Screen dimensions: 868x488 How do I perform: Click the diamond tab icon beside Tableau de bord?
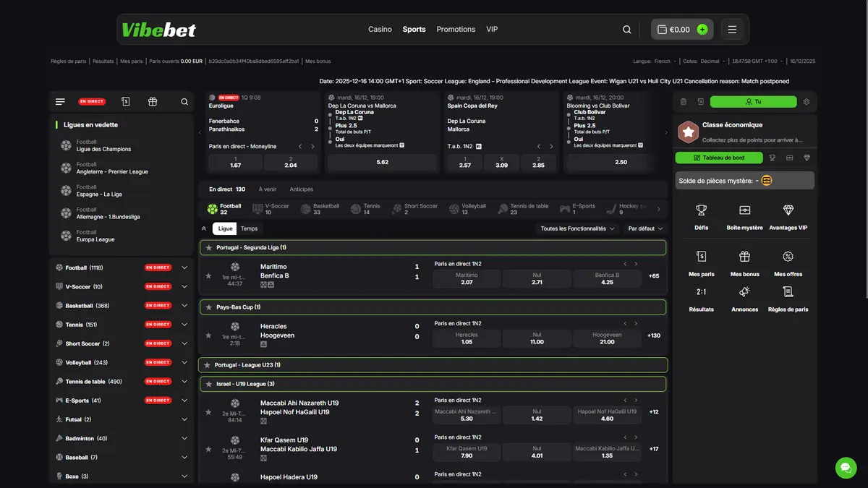click(x=807, y=158)
